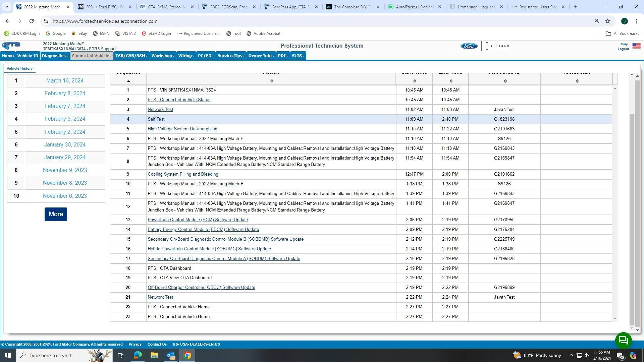
Task: Open the All Bookmarks folder
Action: point(622,34)
